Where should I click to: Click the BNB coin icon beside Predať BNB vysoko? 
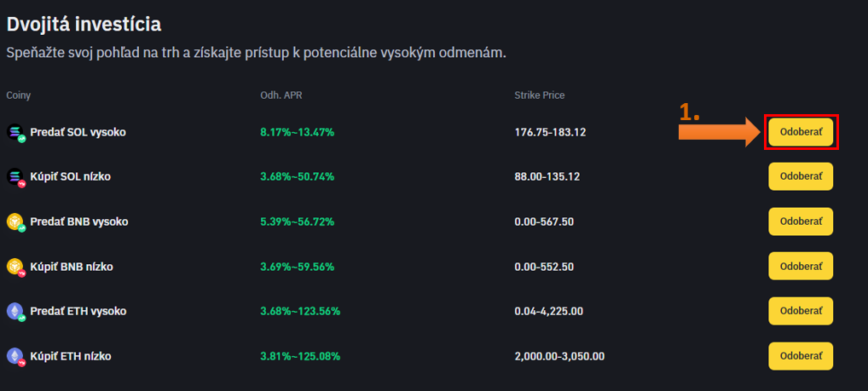tap(15, 221)
